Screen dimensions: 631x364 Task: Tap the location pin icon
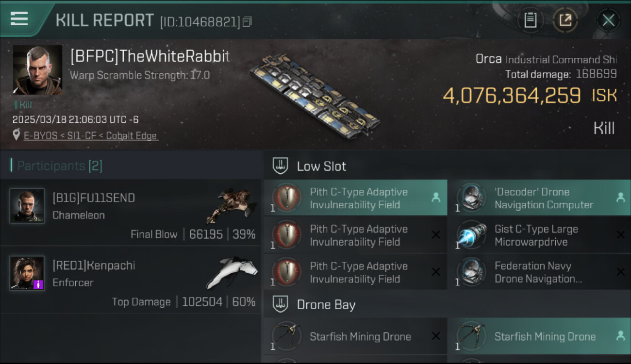click(17, 135)
